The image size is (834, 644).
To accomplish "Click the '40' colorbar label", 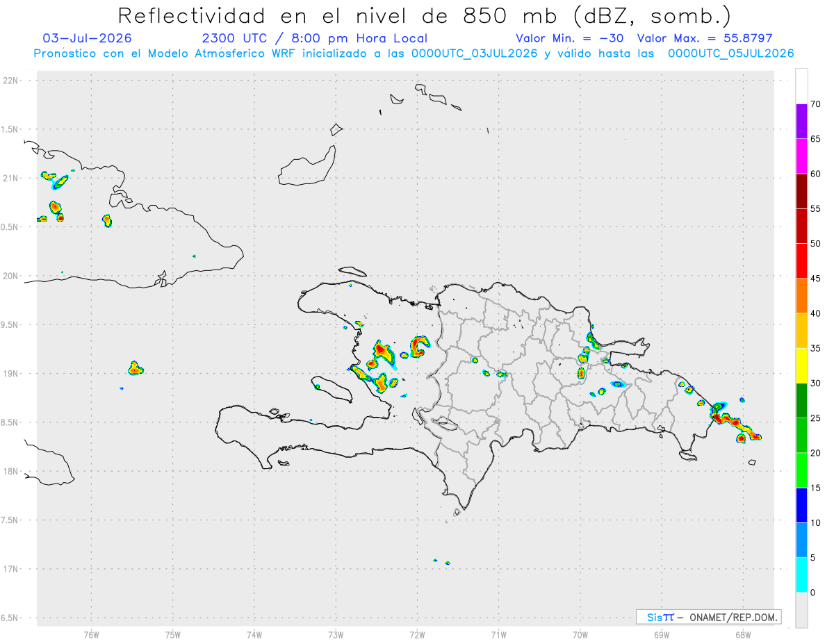I will point(815,313).
